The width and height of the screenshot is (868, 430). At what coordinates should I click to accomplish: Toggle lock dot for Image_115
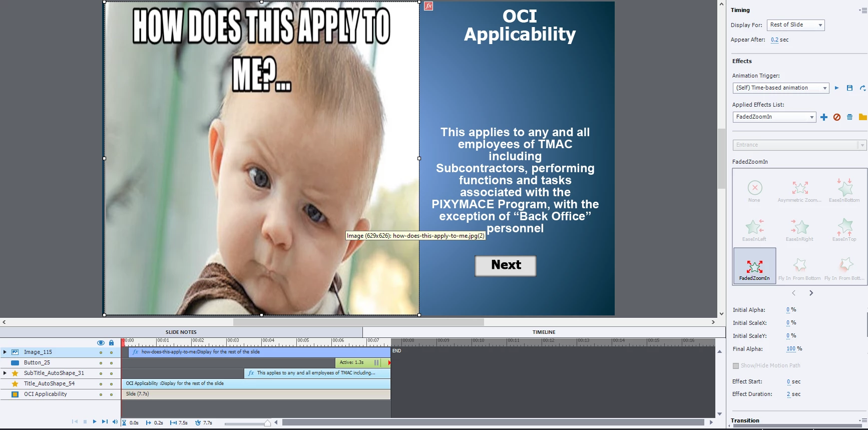coord(111,352)
